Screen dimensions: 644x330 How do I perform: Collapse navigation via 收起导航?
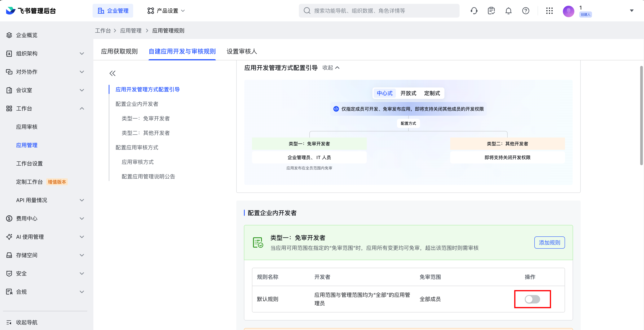(x=27, y=322)
